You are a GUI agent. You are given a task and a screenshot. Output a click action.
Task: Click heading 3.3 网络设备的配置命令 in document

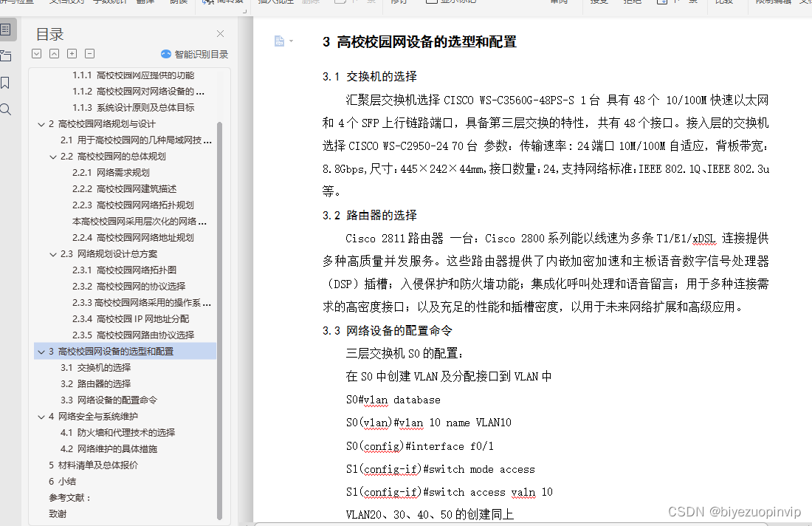[x=388, y=331]
